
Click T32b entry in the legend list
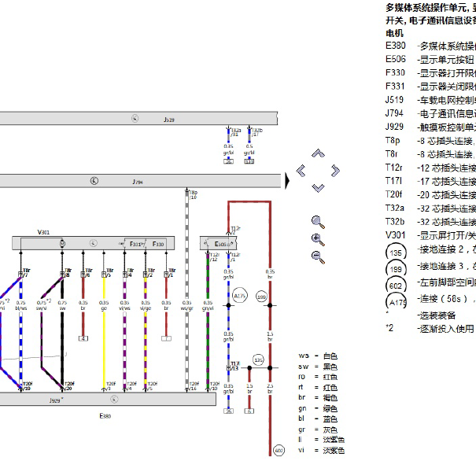pyautogui.click(x=430, y=222)
